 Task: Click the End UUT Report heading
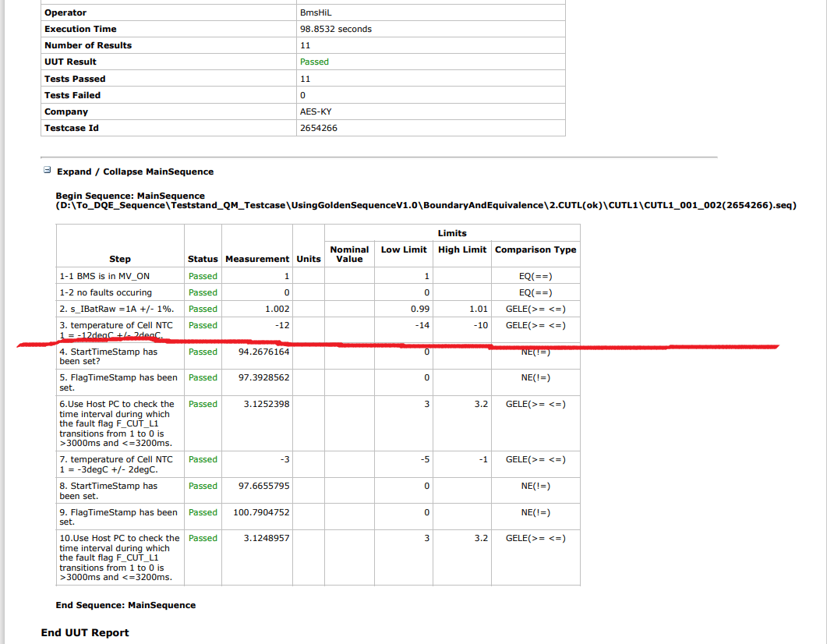85,633
